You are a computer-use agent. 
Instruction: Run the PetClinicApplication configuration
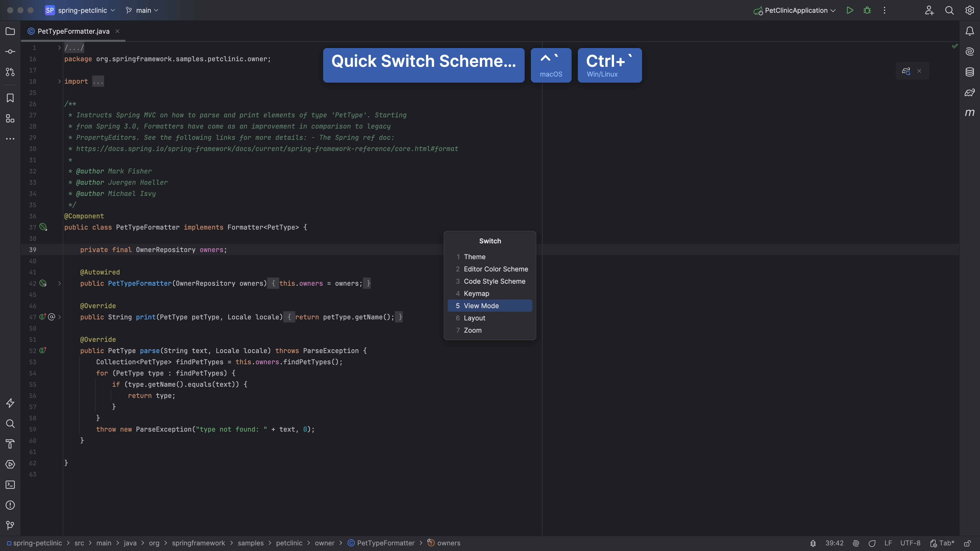pos(850,10)
